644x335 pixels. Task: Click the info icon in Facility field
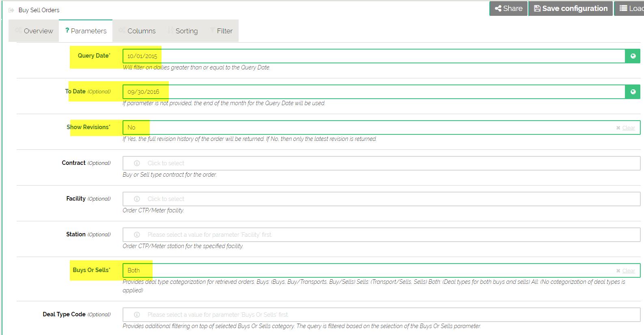pos(137,199)
